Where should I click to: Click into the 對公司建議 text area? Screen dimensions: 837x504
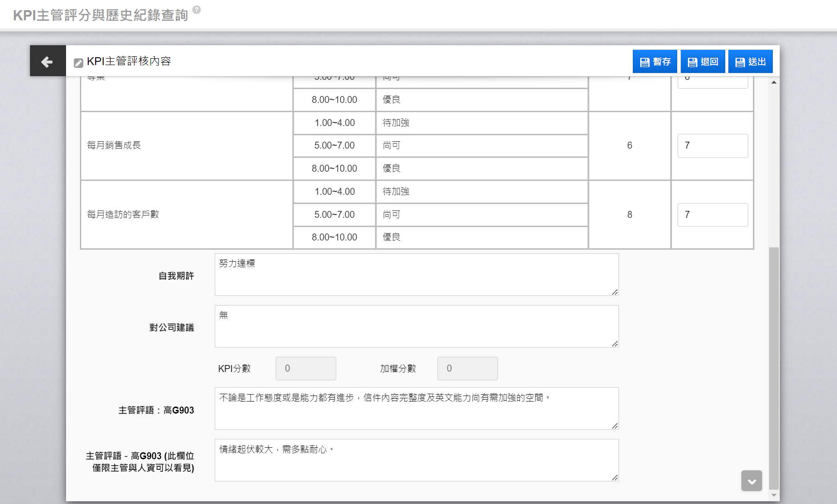pos(416,326)
